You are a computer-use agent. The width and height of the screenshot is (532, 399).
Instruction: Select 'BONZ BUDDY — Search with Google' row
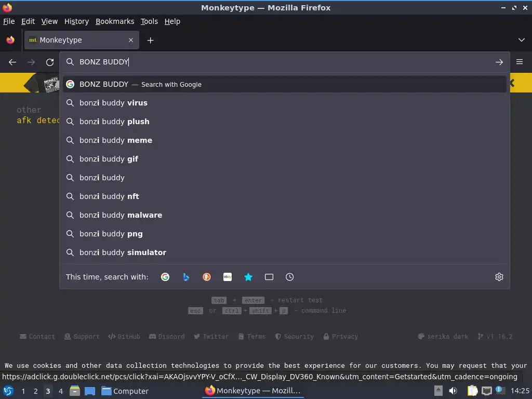(x=285, y=84)
